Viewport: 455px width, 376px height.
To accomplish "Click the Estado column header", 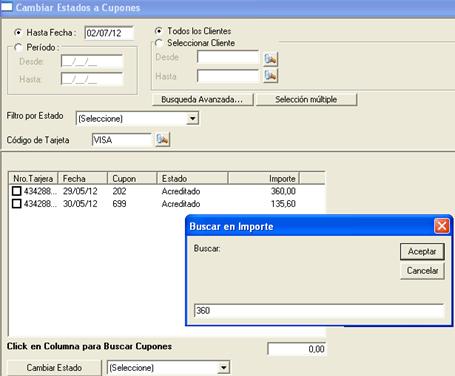I will click(192, 178).
